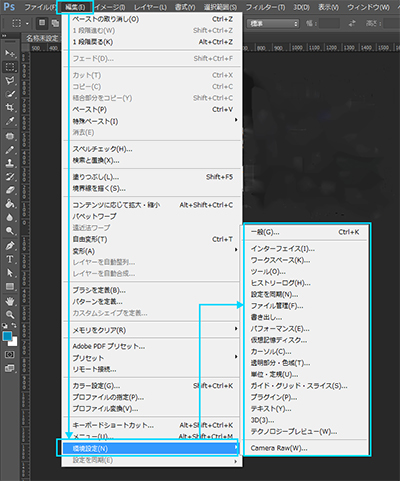Expand the プリセット submenu
Image resolution: width=400 pixels, height=481 pixels.
152,358
